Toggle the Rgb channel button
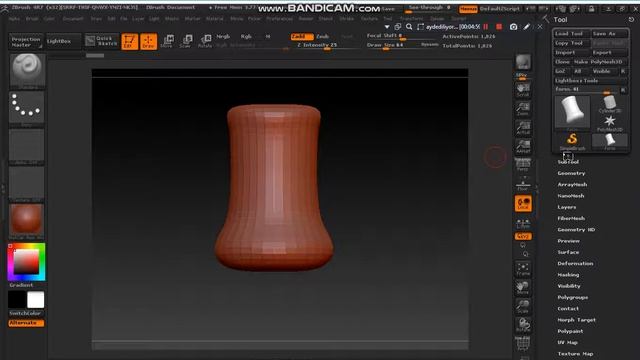This screenshot has height=360, width=640. [246, 36]
